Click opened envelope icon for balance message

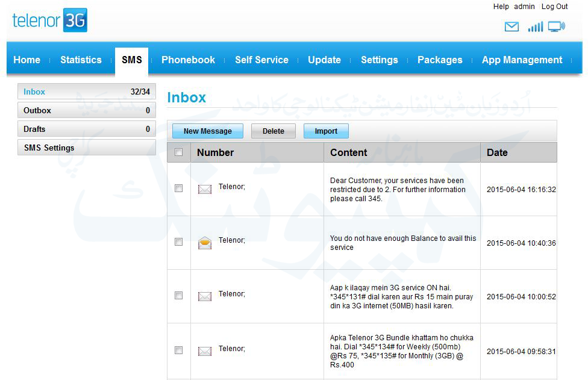[x=205, y=243]
